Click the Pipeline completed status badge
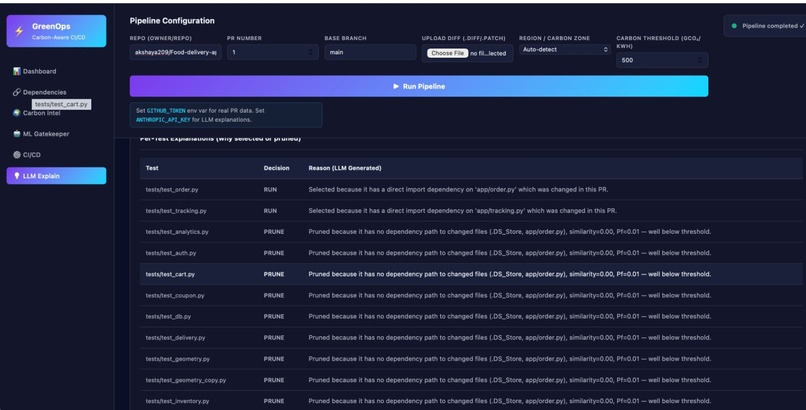806x410 pixels. [766, 26]
